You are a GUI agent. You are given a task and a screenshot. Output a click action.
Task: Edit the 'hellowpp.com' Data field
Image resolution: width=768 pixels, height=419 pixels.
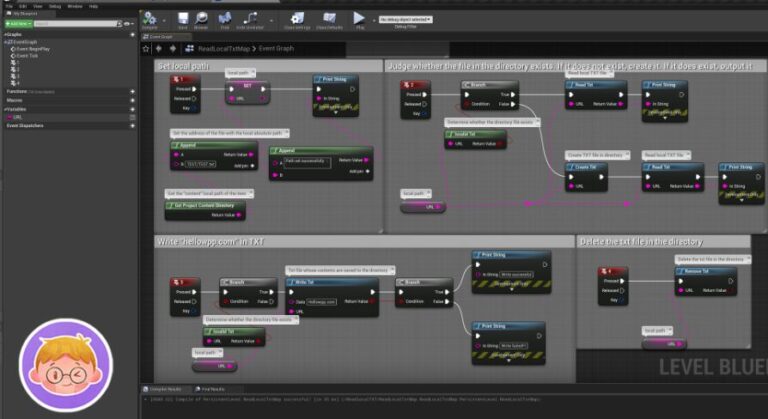[322, 302]
